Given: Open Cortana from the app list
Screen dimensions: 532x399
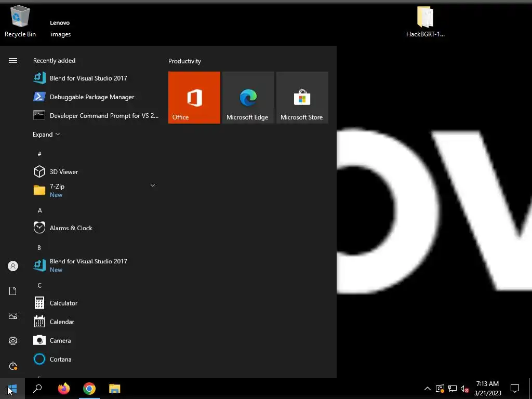Looking at the screenshot, I should pos(96,360).
